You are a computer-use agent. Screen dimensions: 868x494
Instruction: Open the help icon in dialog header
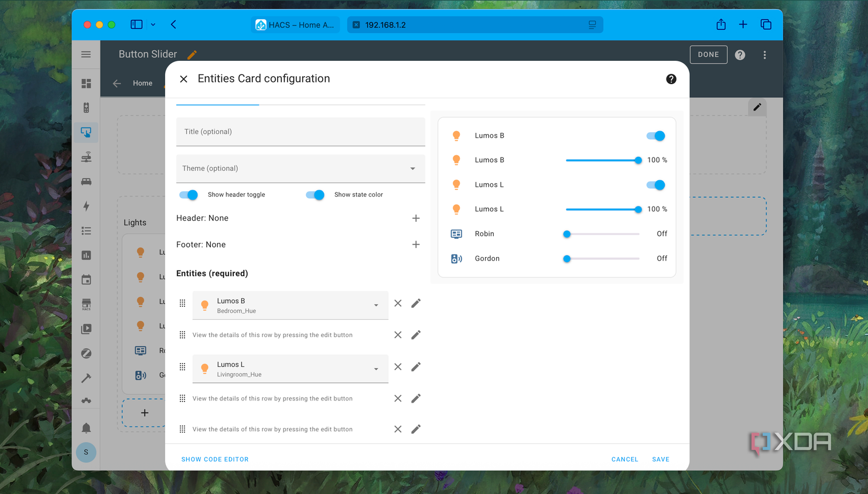(x=671, y=79)
